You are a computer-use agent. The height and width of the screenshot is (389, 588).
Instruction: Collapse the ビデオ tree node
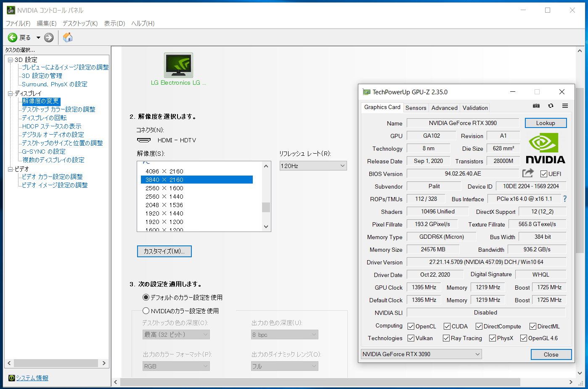[x=11, y=169]
